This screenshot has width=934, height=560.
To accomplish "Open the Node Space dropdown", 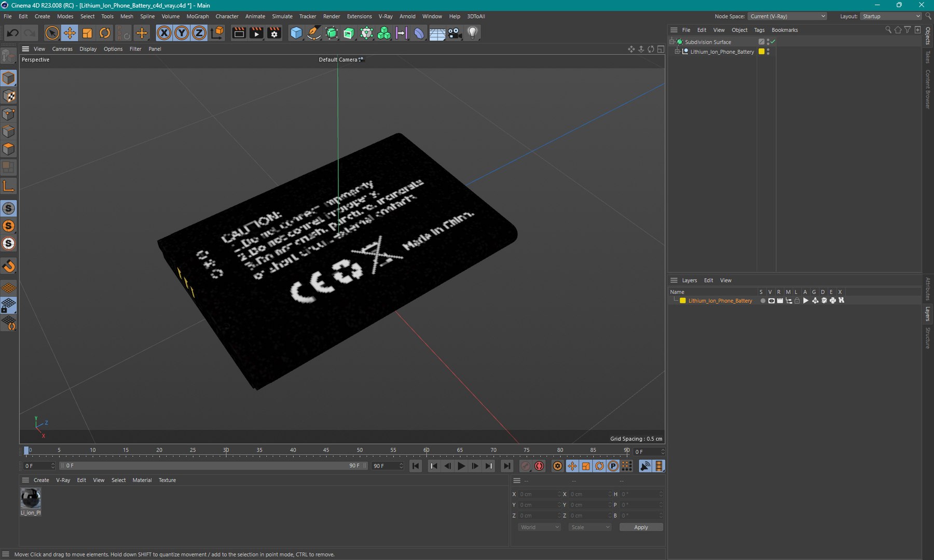I will tap(788, 17).
